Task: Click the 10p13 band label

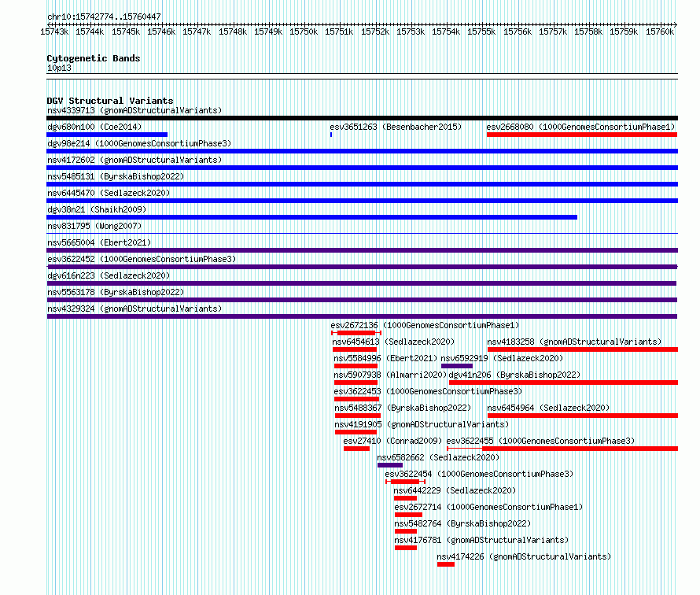Action: (59, 68)
